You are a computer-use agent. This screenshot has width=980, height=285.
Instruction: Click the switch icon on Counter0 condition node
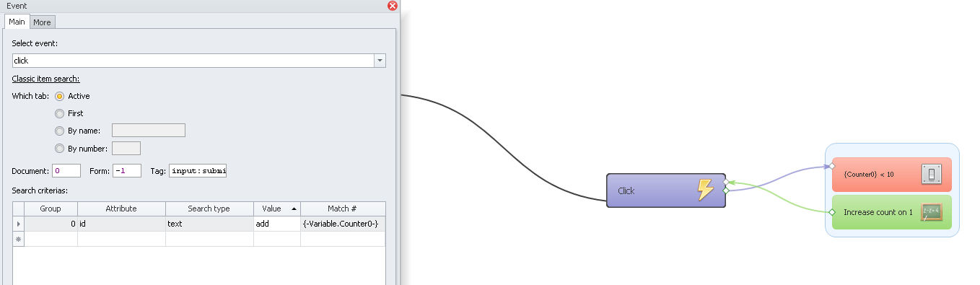click(x=932, y=174)
